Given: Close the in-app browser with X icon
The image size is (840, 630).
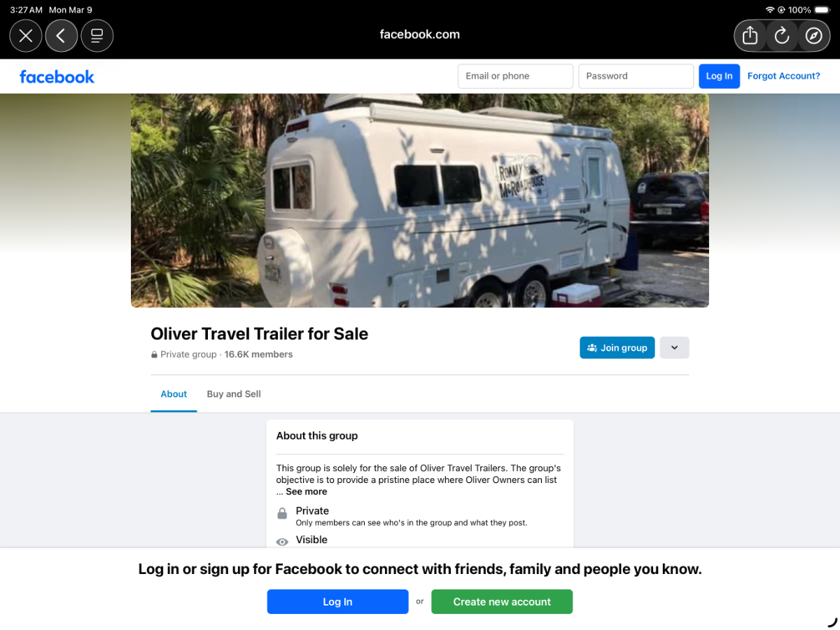Looking at the screenshot, I should point(26,36).
